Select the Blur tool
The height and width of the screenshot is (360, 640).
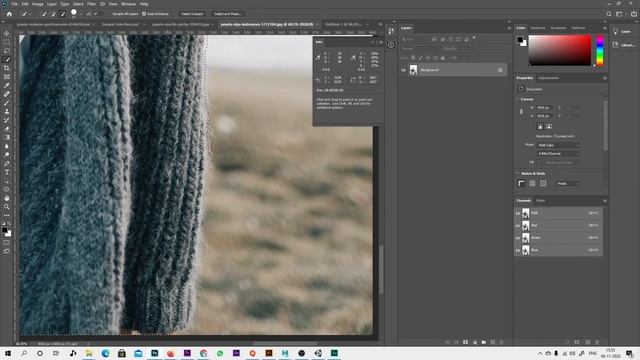click(x=7, y=146)
